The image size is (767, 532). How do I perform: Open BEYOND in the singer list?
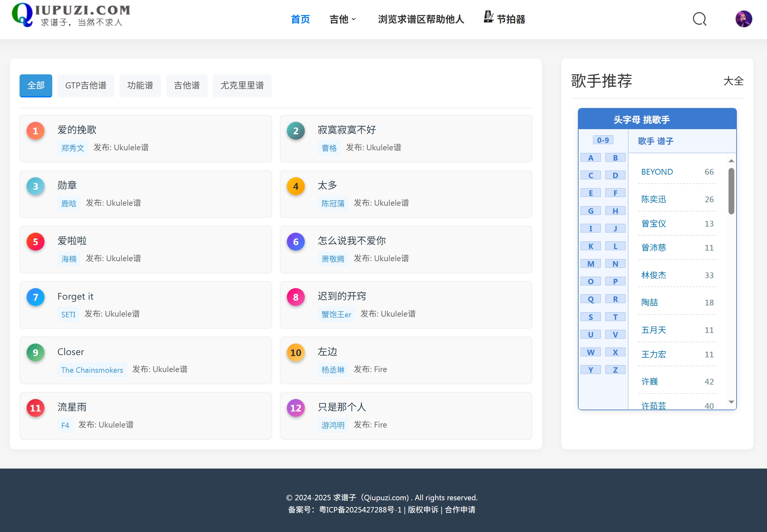pyautogui.click(x=656, y=172)
